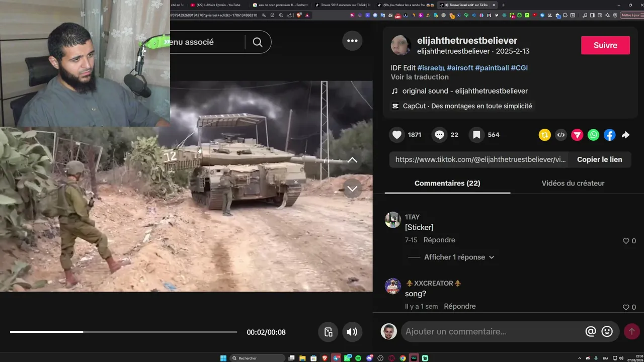The image size is (644, 362).
Task: Insert a mention with the @ icon
Action: click(x=591, y=331)
